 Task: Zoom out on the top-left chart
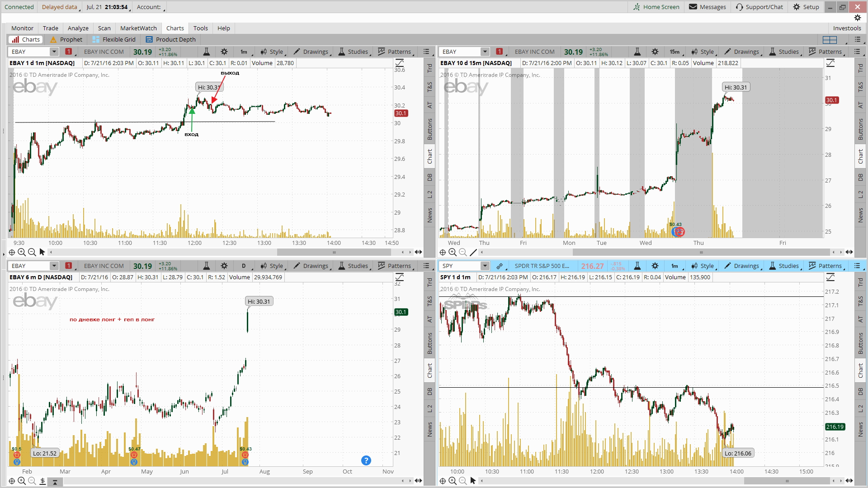click(x=32, y=252)
